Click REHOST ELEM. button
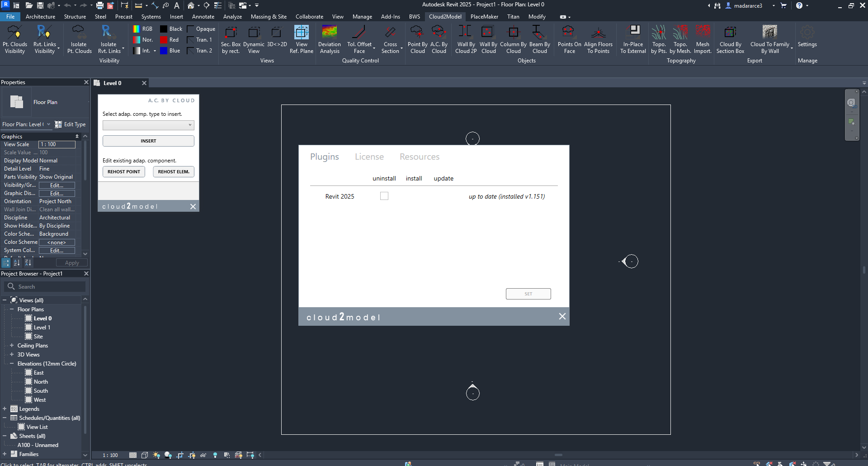The height and width of the screenshot is (466, 868). click(174, 172)
